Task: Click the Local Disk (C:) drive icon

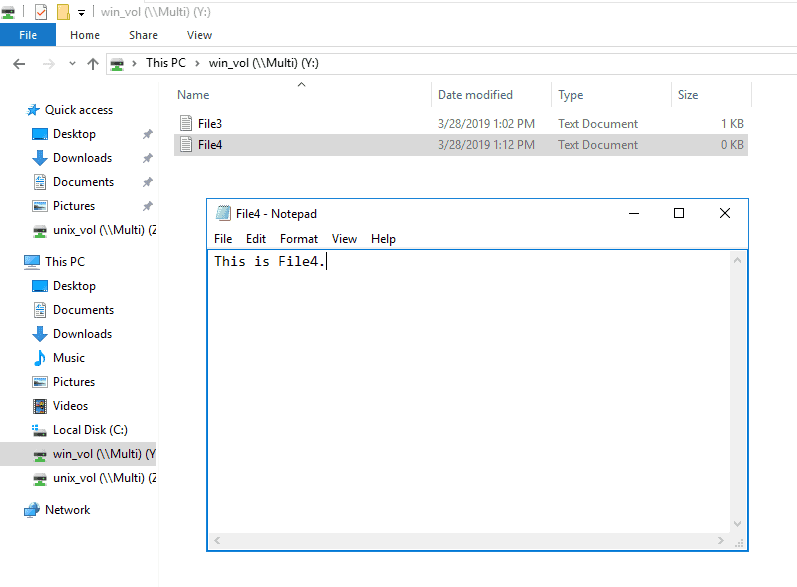Action: pos(40,430)
